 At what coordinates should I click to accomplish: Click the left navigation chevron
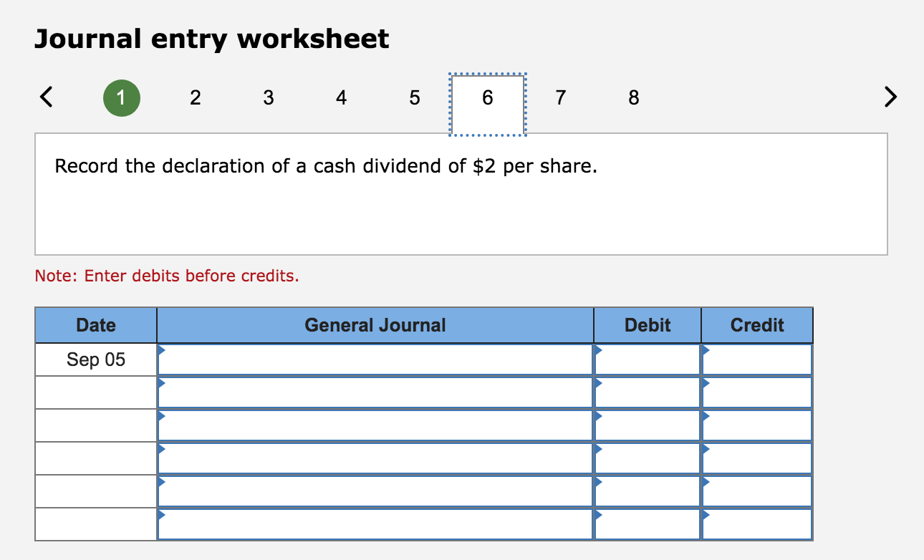tap(45, 97)
